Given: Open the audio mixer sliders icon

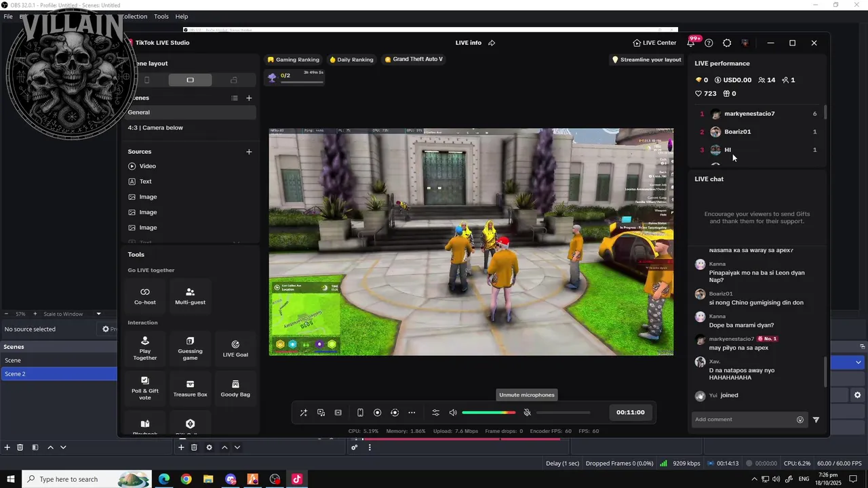Looking at the screenshot, I should tap(435, 413).
